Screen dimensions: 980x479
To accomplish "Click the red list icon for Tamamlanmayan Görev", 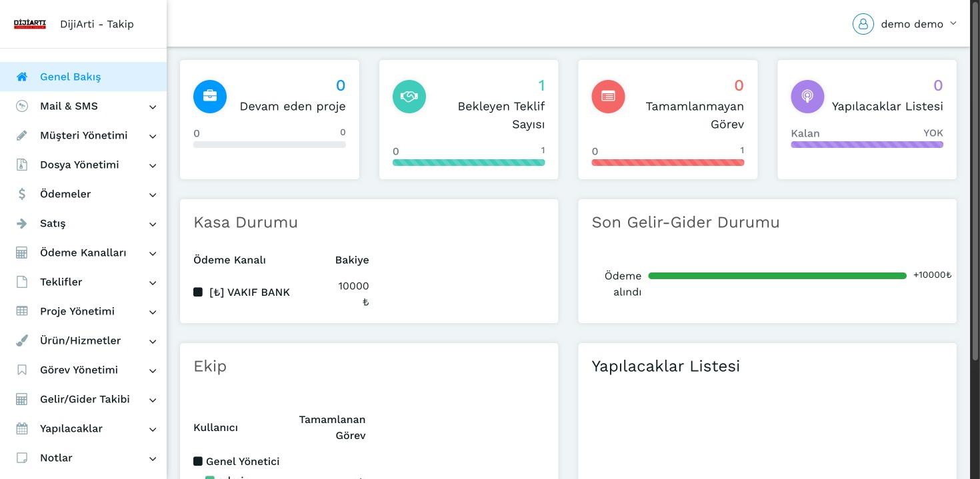I will (x=608, y=97).
